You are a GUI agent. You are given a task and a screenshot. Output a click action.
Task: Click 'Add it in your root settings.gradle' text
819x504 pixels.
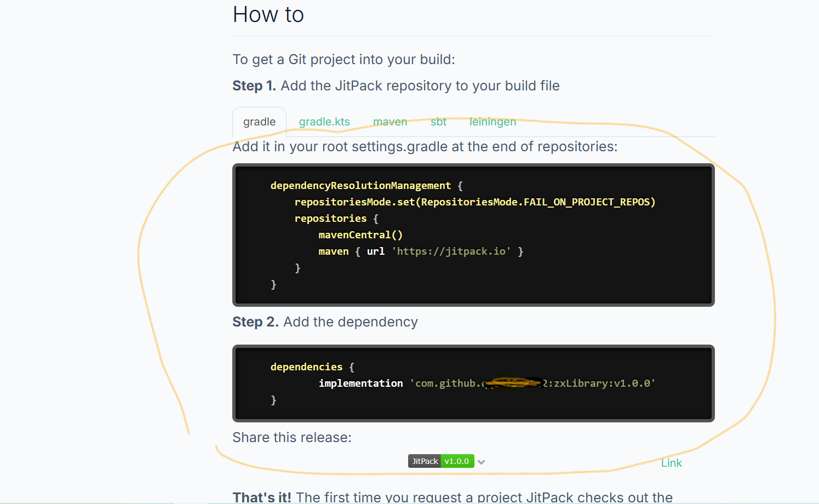coord(425,147)
